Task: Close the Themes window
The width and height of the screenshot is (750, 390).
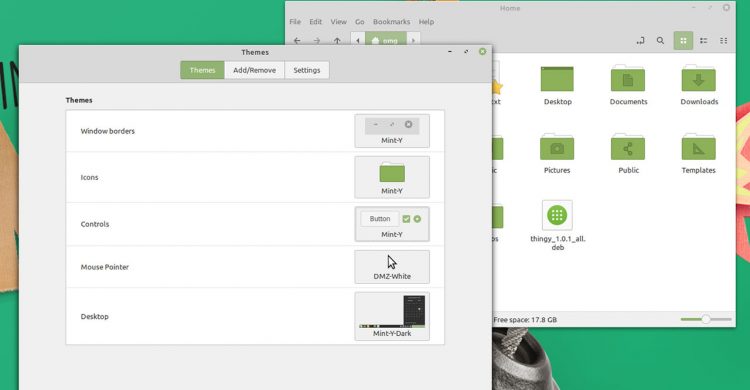Action: tap(482, 51)
